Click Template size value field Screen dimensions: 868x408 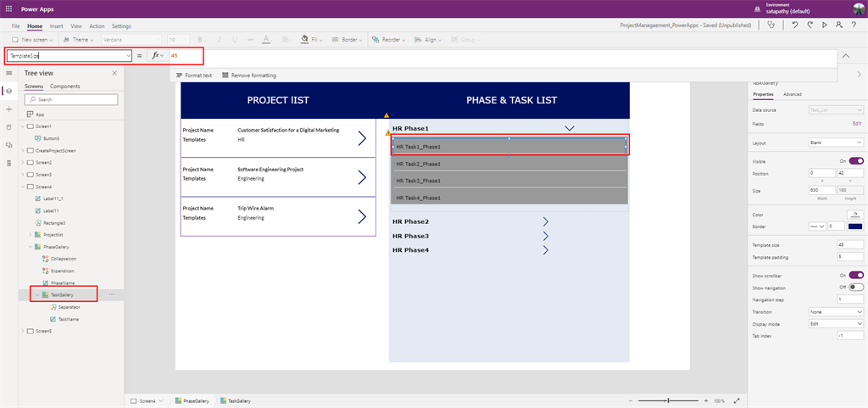pos(850,244)
